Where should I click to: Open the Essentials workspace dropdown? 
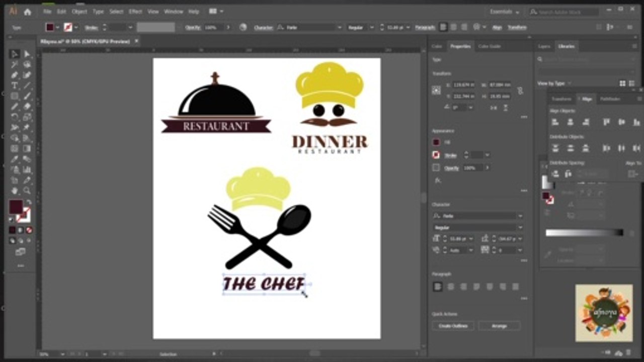point(504,11)
